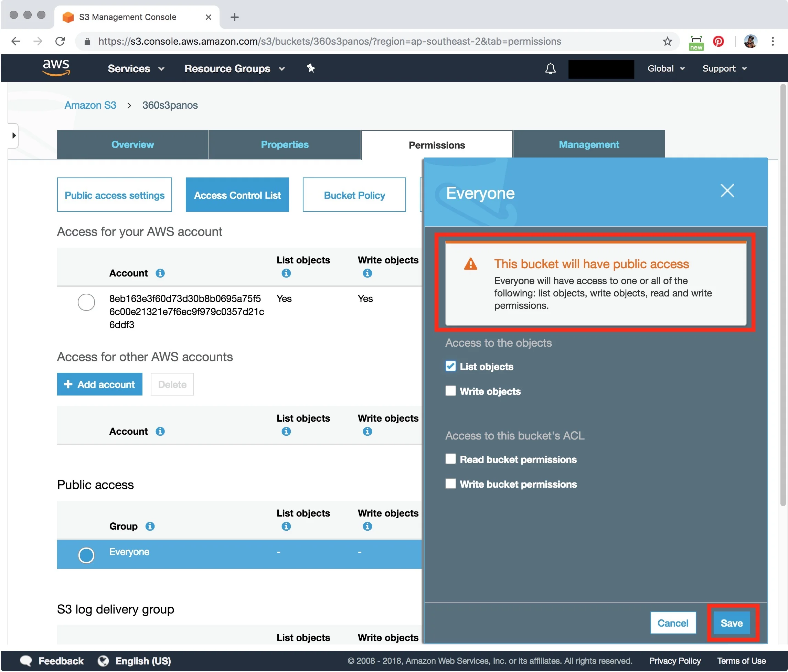Open a new browser tab
The height and width of the screenshot is (672, 788).
(235, 17)
